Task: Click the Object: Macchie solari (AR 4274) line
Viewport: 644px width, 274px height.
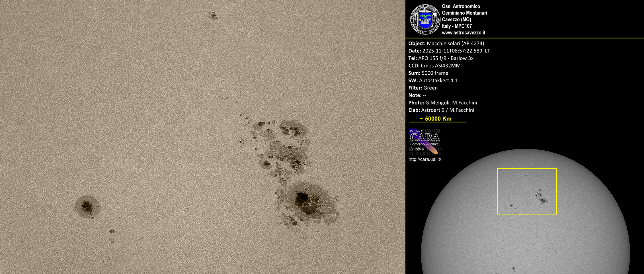Action: [446, 44]
